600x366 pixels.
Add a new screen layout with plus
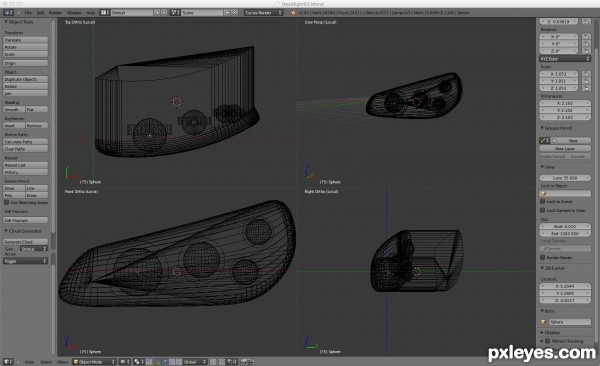(x=157, y=13)
